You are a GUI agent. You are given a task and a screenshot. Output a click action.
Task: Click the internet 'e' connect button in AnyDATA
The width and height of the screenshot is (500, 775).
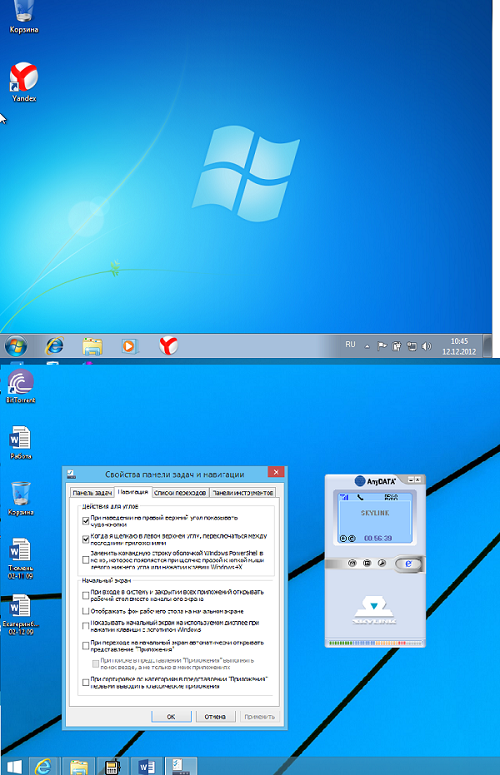tap(409, 563)
